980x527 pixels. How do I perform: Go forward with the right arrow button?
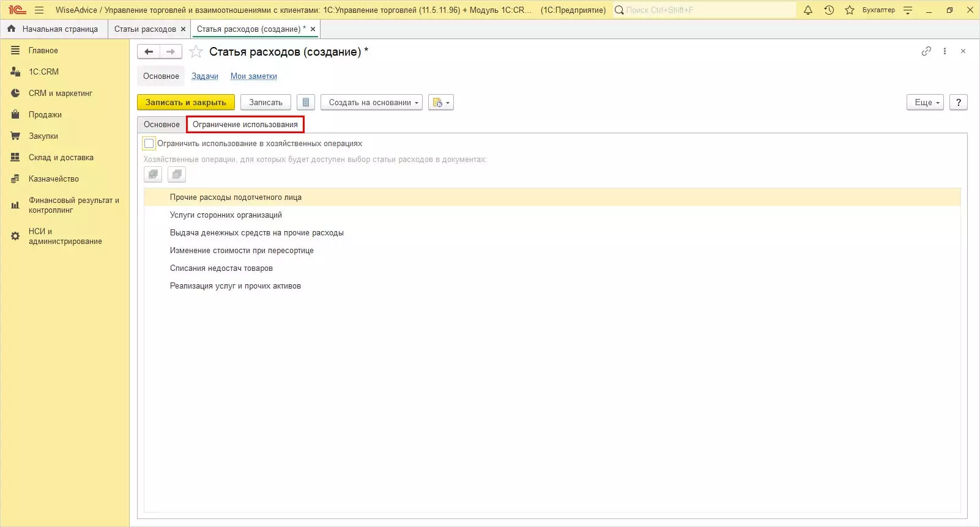click(171, 52)
